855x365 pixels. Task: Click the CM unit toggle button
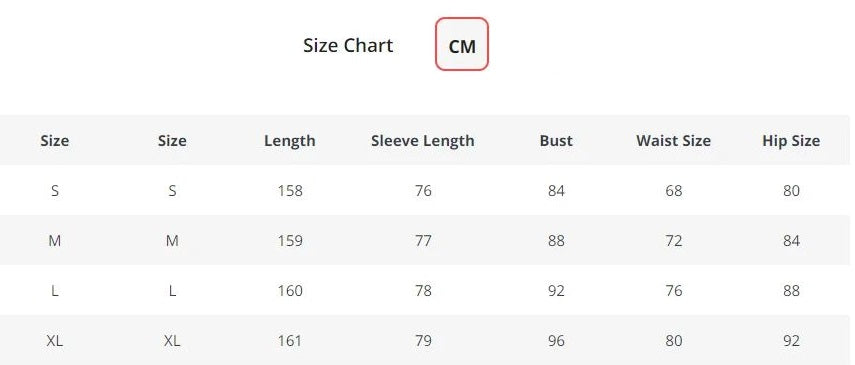click(x=462, y=44)
